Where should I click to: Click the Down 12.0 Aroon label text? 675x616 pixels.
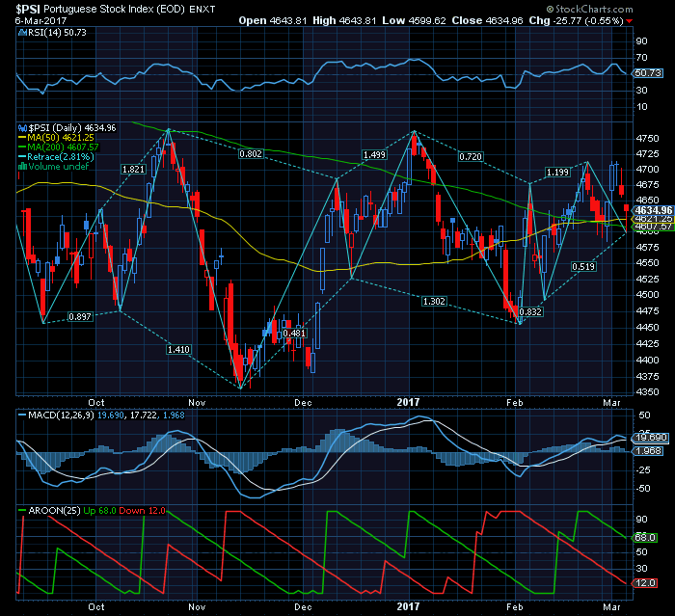142,511
